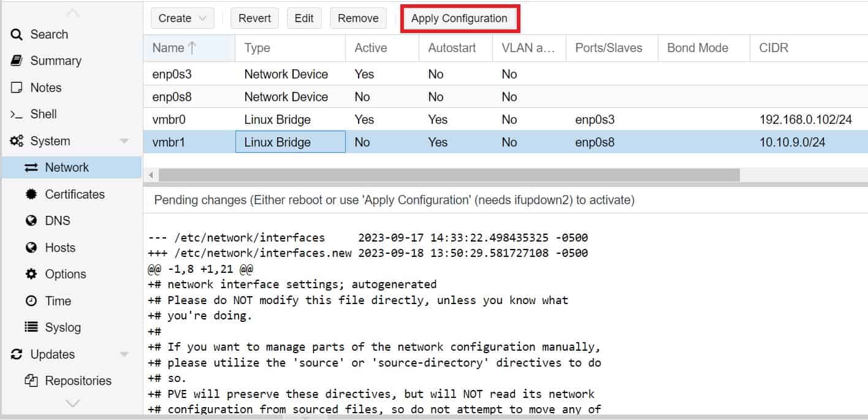Click the sidebar scroll-down chevron
The height and width of the screenshot is (420, 868).
[x=72, y=403]
